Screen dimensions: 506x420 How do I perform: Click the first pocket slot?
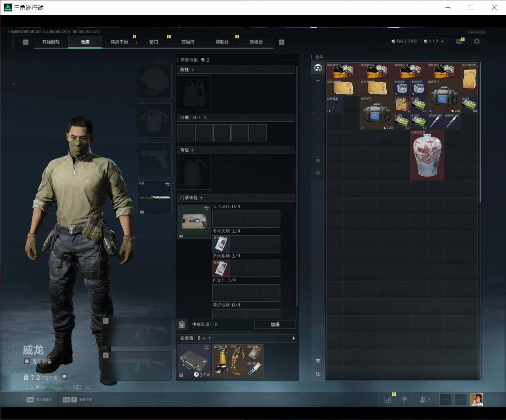pos(186,133)
